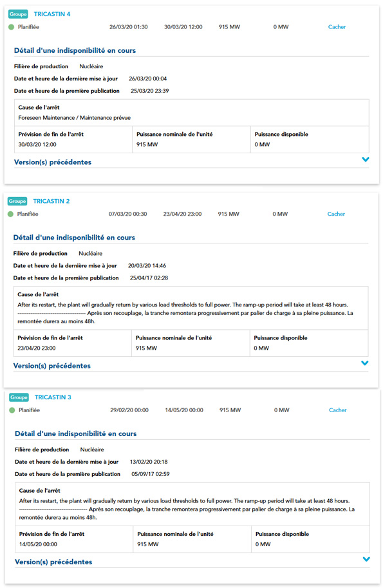Click Version(s) précédentes heading for TRICASTIN 3

coord(53,562)
